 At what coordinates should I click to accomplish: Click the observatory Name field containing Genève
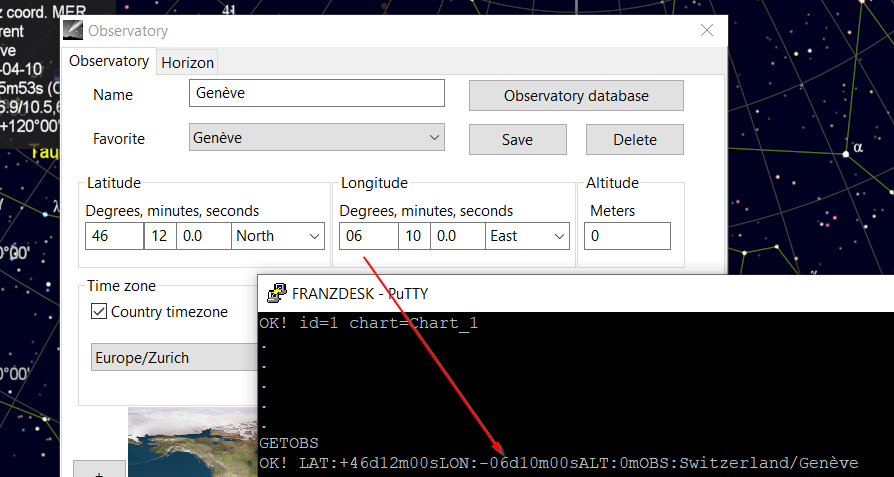point(316,93)
